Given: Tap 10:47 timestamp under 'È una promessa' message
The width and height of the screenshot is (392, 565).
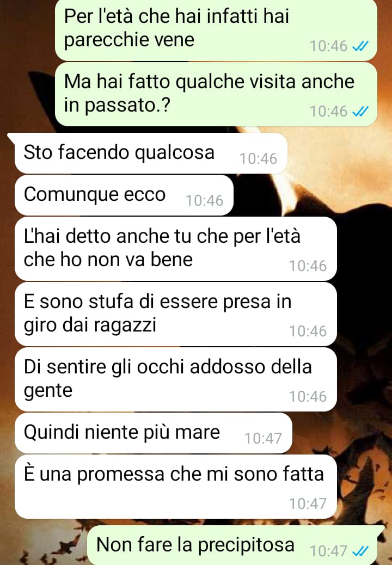Looking at the screenshot, I should pos(308,503).
